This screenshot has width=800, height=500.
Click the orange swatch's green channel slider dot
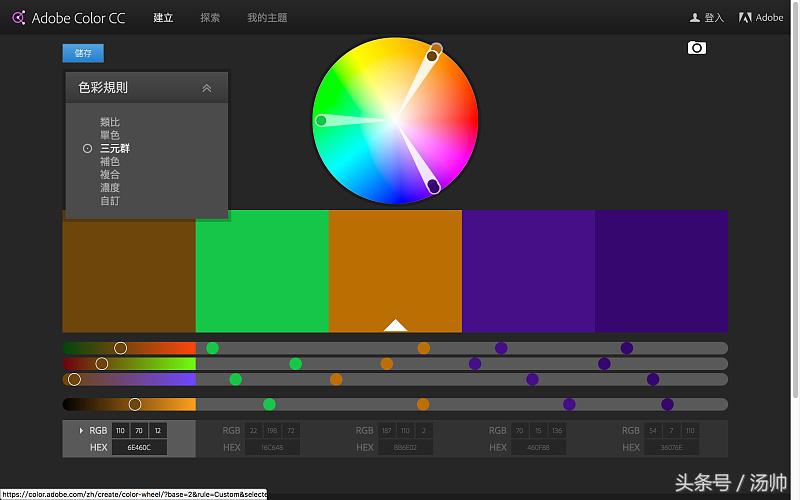coord(387,364)
